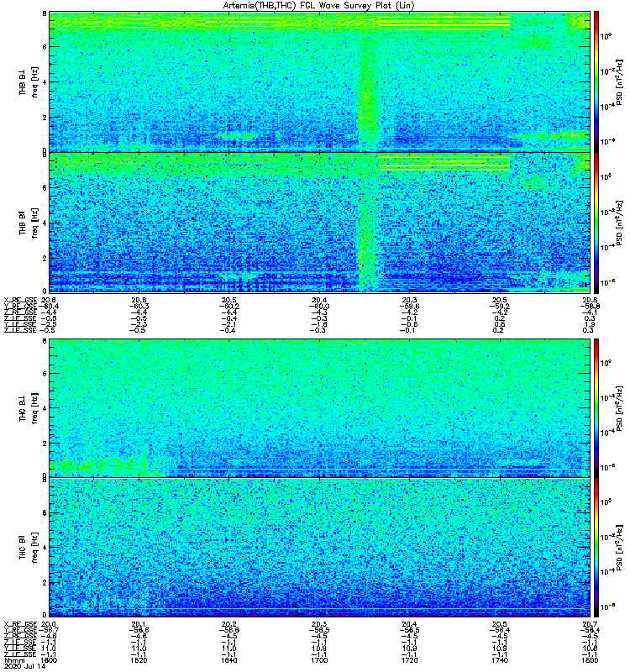
Task: Click the PSD [nT²/Hz] label of THB B∥ panel
Action: pyautogui.click(x=620, y=223)
